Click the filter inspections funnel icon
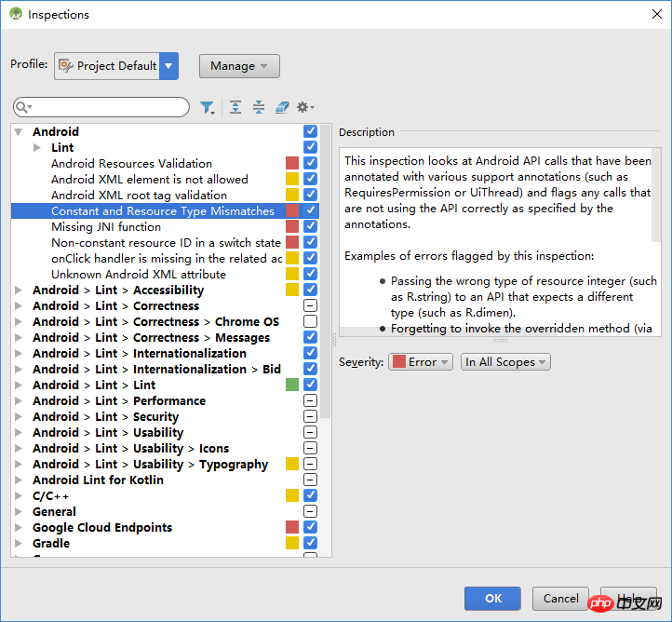This screenshot has height=622, width=672. [x=208, y=107]
